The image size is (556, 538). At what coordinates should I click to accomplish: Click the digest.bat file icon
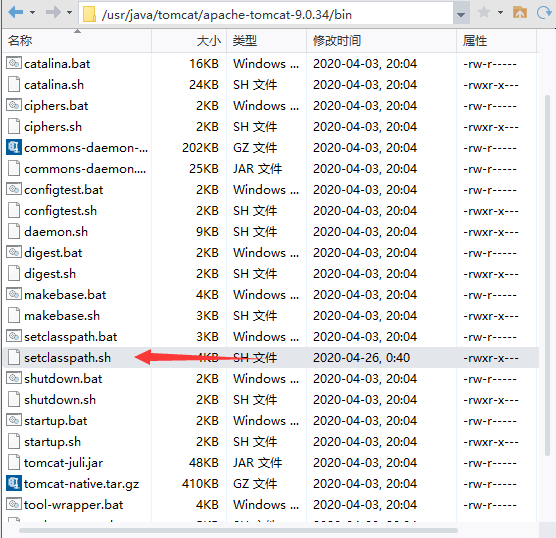pyautogui.click(x=14, y=253)
